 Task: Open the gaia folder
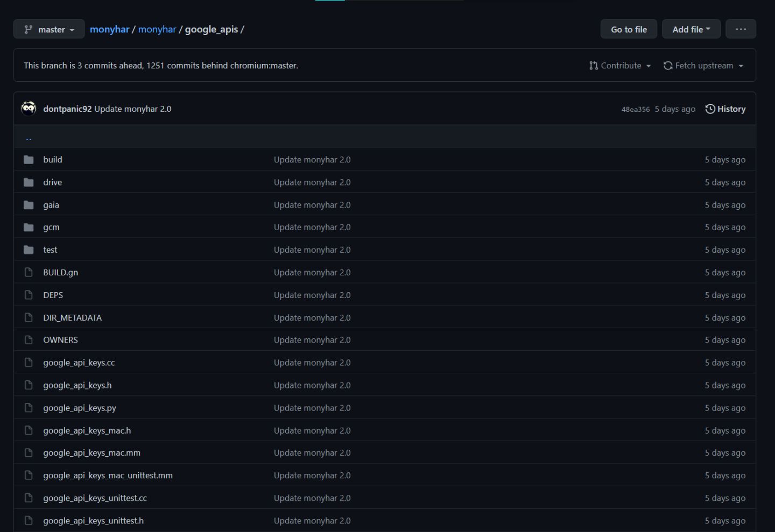point(51,205)
